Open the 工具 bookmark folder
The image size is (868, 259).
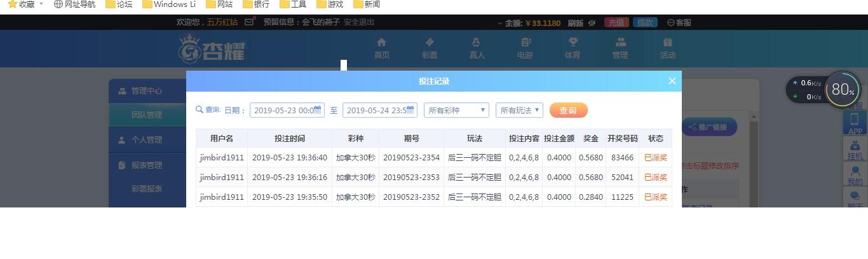(293, 4)
